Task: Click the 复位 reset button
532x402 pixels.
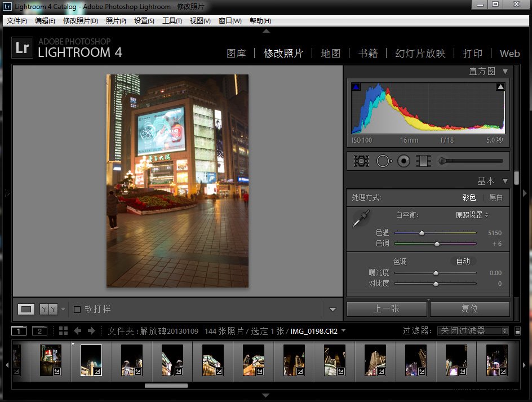Action: (x=469, y=309)
